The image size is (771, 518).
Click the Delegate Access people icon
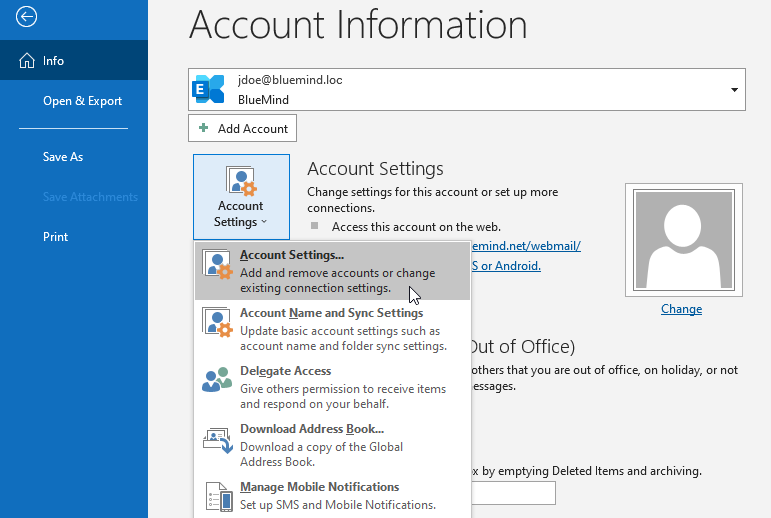pyautogui.click(x=218, y=380)
